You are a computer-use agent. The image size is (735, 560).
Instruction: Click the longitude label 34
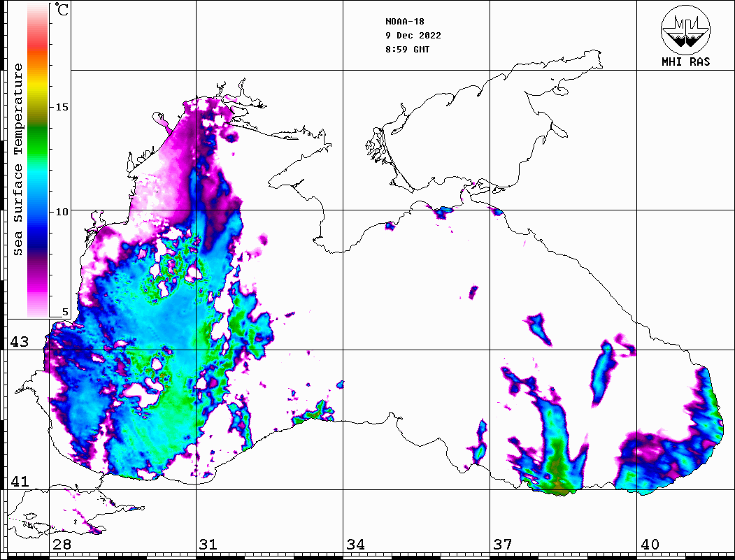coord(355,545)
